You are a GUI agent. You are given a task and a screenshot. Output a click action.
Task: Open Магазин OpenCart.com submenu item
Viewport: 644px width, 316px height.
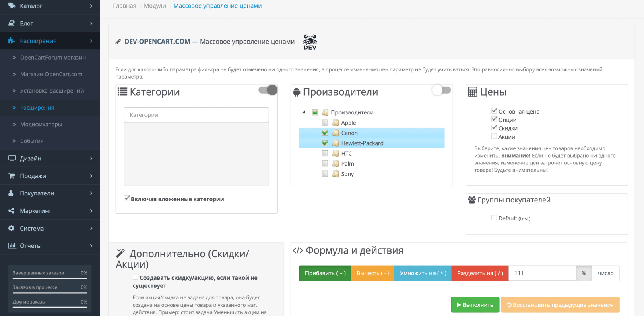pyautogui.click(x=50, y=74)
